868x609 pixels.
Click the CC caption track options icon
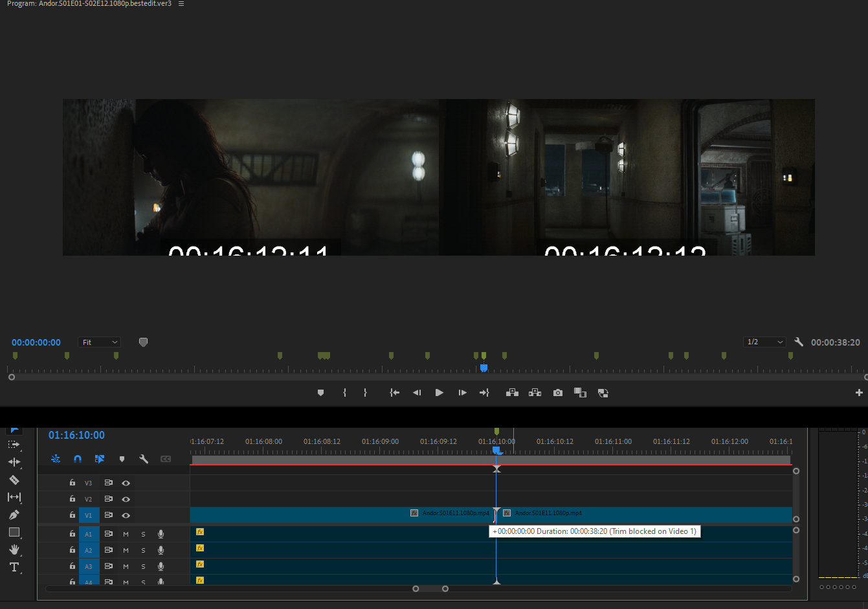[166, 459]
